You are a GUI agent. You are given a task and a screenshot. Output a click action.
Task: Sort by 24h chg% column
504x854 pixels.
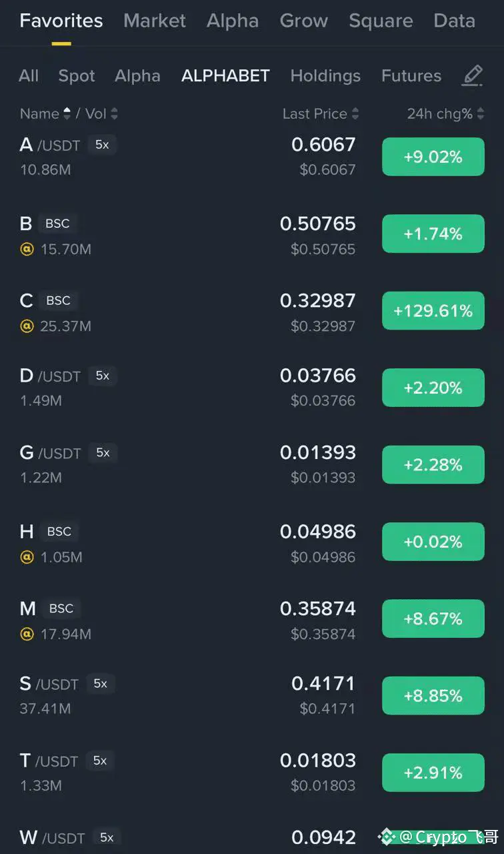tap(445, 113)
